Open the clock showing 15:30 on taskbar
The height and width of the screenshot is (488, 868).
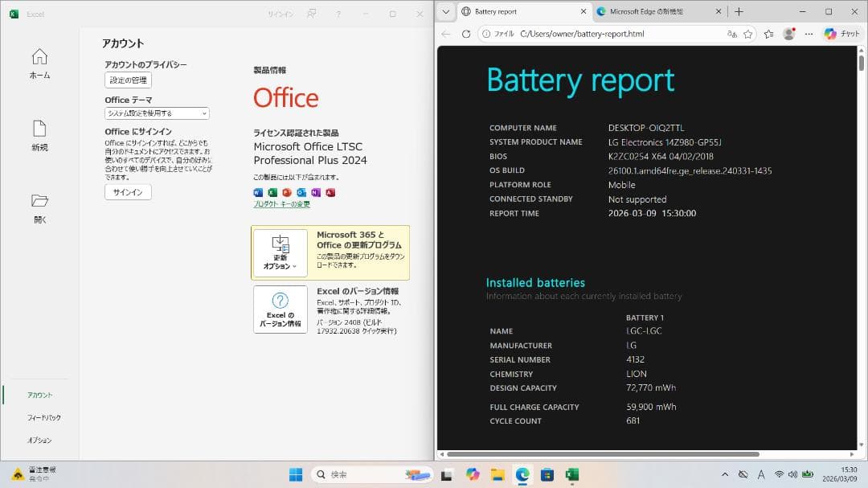[x=840, y=474]
